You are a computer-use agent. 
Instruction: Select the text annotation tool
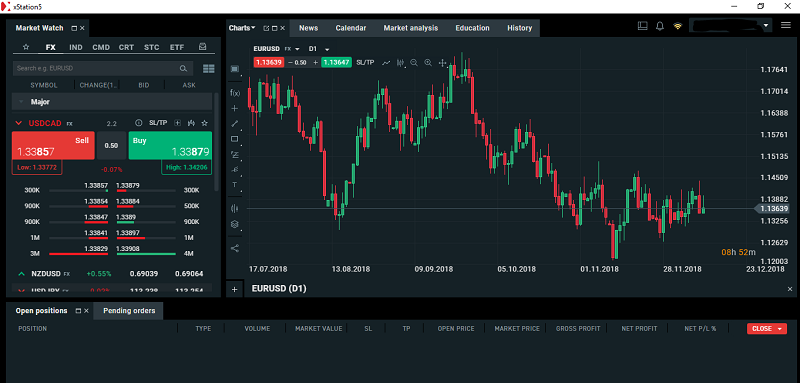[235, 185]
